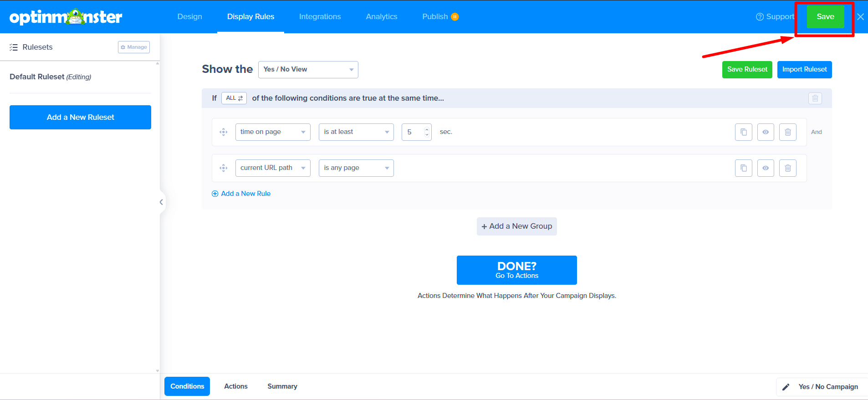This screenshot has width=868, height=400.
Task: Switch to the Display Rules tab
Action: coord(250,17)
